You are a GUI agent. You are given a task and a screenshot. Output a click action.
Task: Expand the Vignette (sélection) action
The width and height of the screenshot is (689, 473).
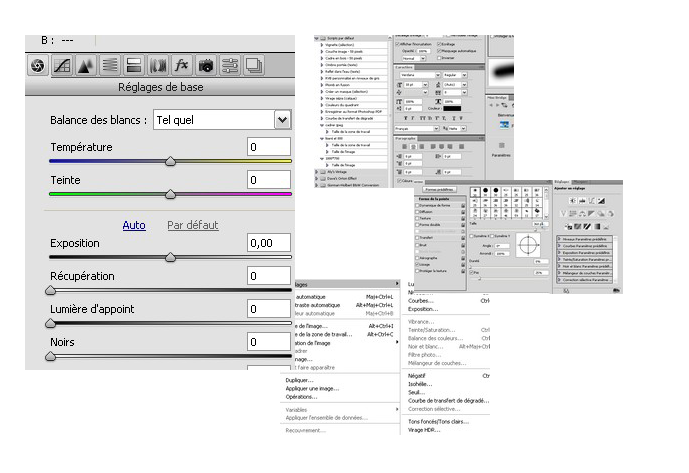322,45
